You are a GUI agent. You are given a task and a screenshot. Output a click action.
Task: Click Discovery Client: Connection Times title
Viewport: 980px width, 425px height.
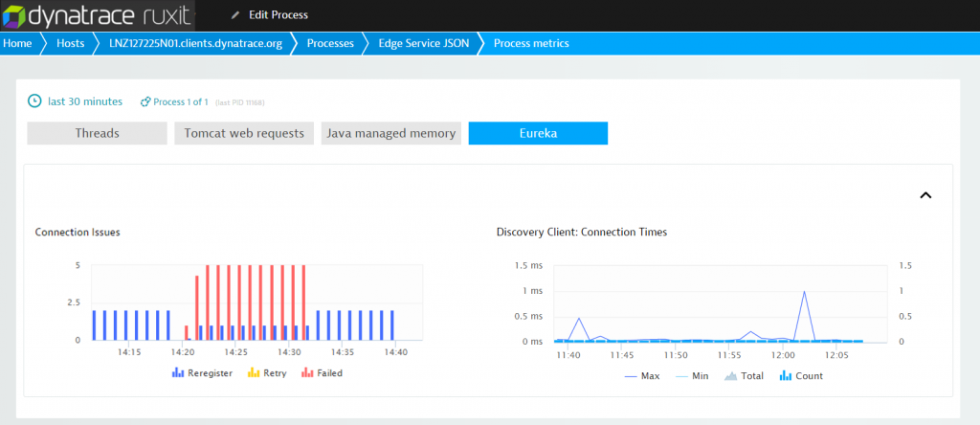tap(582, 232)
